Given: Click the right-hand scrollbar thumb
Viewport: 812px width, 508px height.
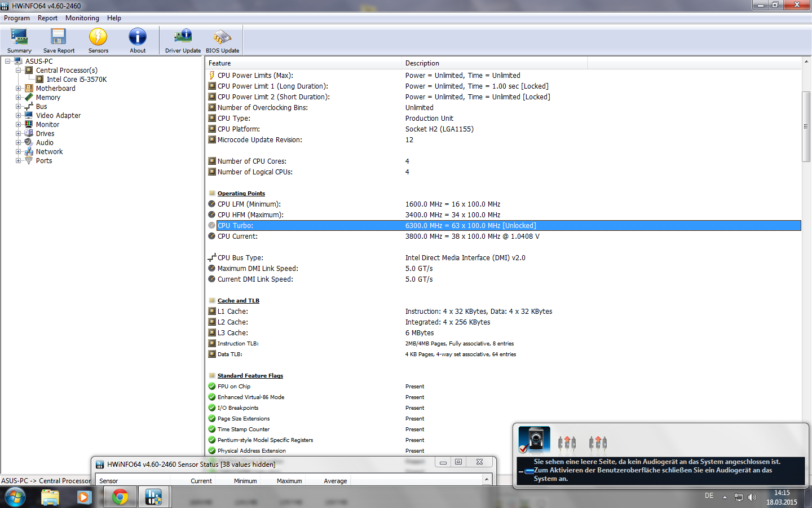Looking at the screenshot, I should [806, 126].
